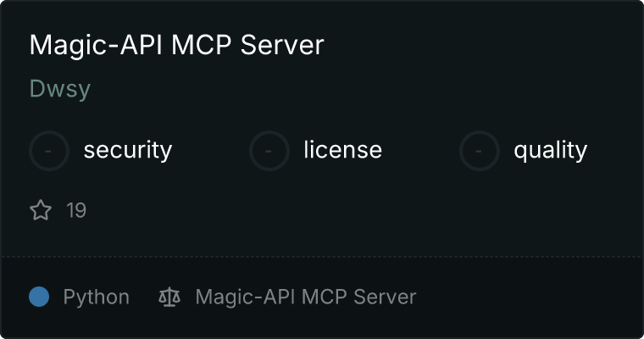The image size is (644, 339).
Task: Click the license score circle badge
Action: click(269, 151)
